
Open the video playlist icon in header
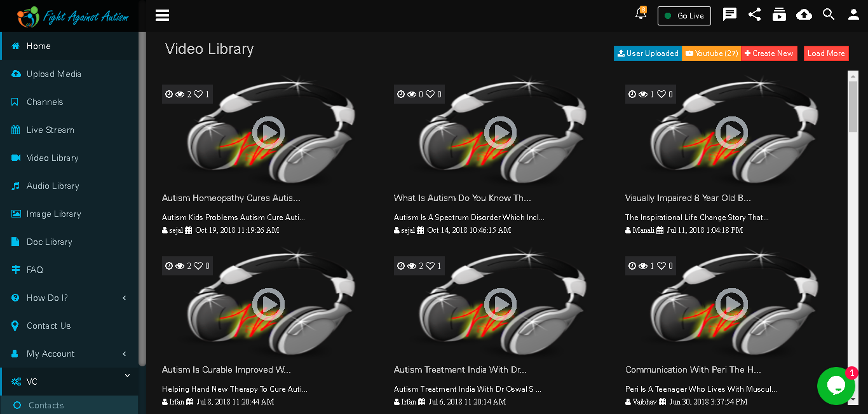[779, 14]
